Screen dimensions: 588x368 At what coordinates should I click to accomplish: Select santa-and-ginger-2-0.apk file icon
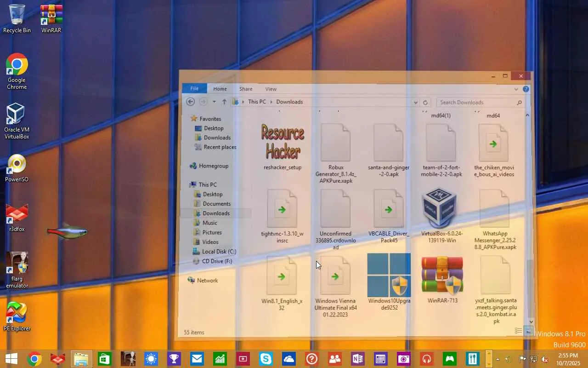click(389, 142)
